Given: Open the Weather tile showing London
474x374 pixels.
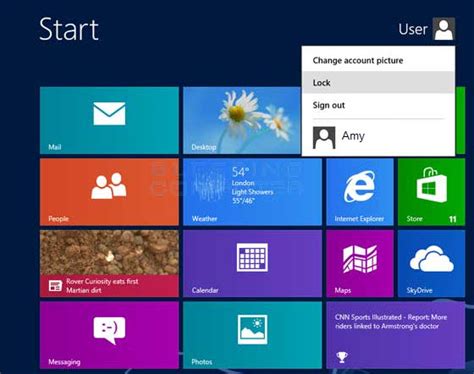Looking at the screenshot, I should pos(252,192).
